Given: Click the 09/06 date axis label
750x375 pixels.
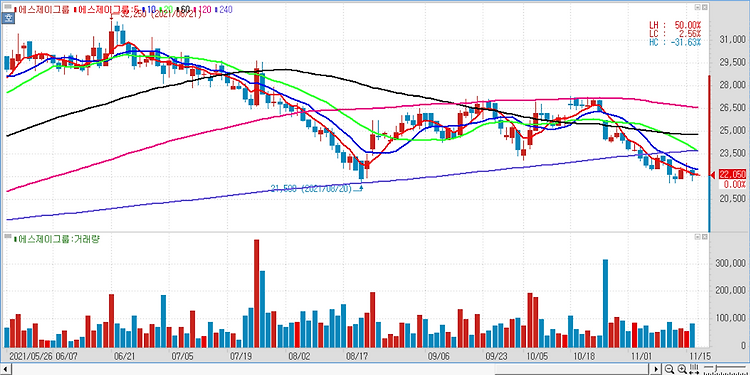Looking at the screenshot, I should pos(439,356).
